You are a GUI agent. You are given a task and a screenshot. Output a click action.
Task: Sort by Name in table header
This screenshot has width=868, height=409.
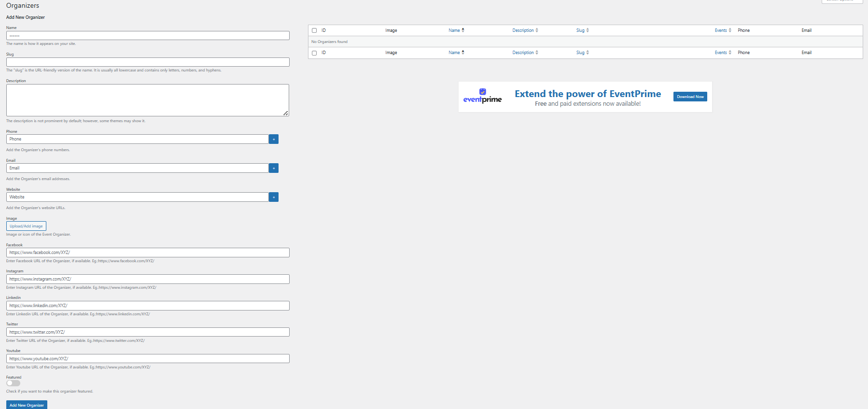(456, 30)
